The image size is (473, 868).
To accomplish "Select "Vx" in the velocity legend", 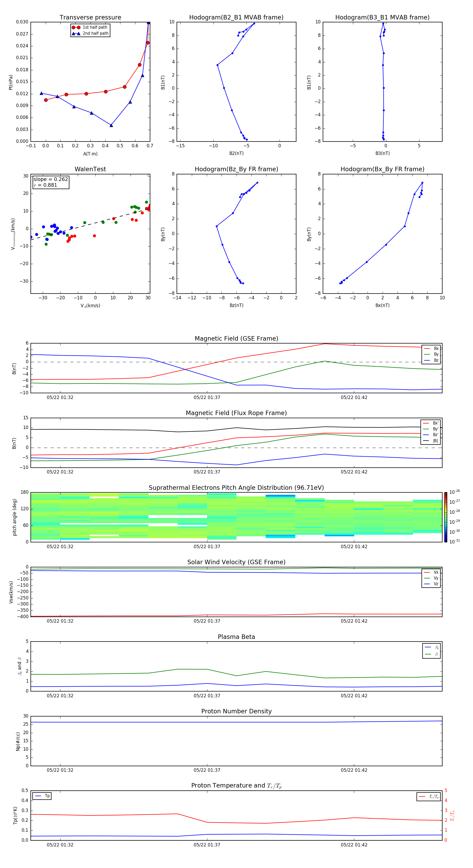I will pyautogui.click(x=431, y=572).
